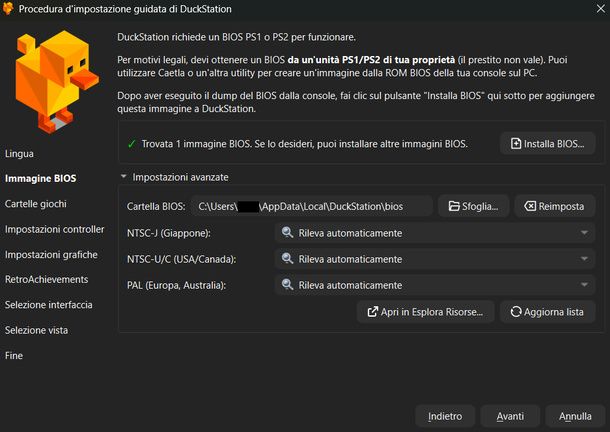The width and height of the screenshot is (610, 432).
Task: Browse for BIOS folder with Sfoglia
Action: [x=473, y=206]
